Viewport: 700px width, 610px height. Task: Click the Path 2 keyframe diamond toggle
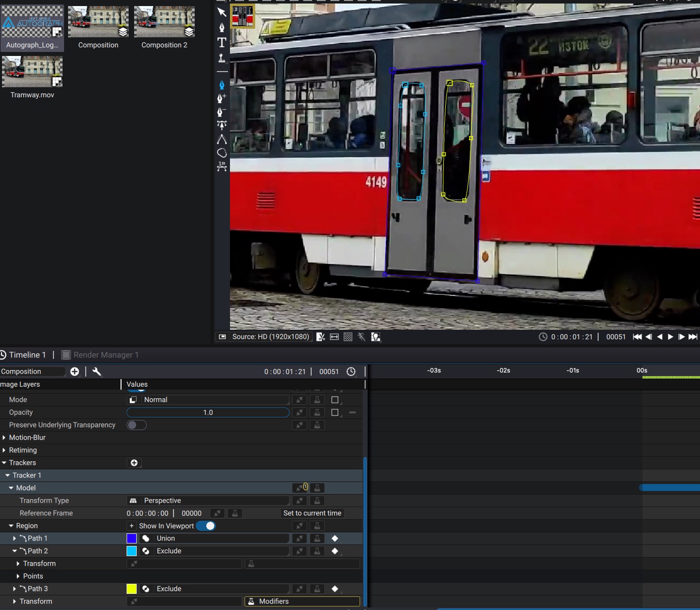[335, 551]
